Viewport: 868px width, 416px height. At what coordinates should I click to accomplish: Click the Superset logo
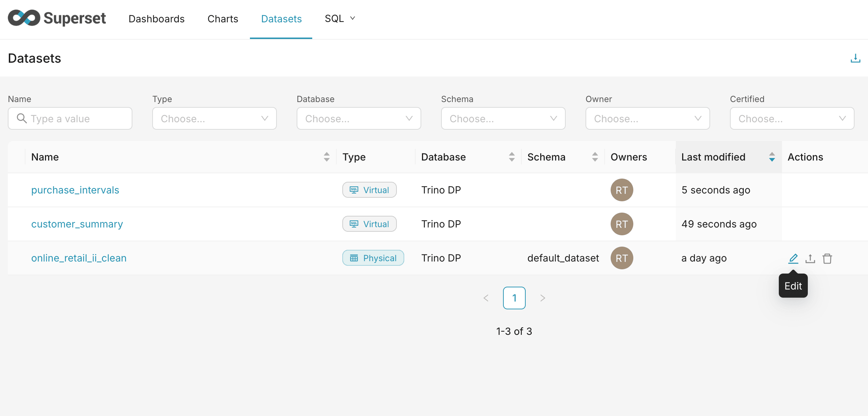tap(57, 18)
